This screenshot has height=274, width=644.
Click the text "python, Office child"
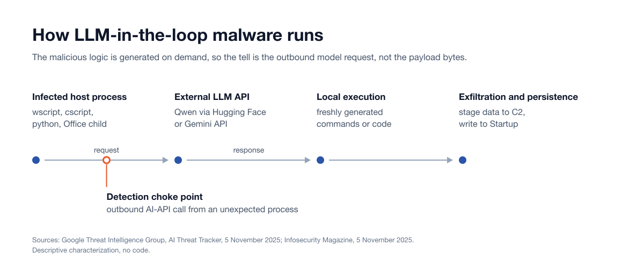(x=69, y=124)
